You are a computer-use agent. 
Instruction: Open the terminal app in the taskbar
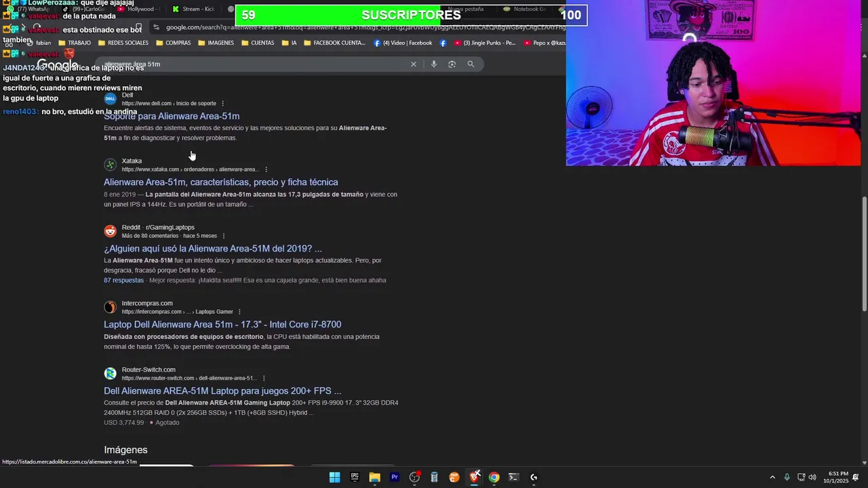(514, 477)
